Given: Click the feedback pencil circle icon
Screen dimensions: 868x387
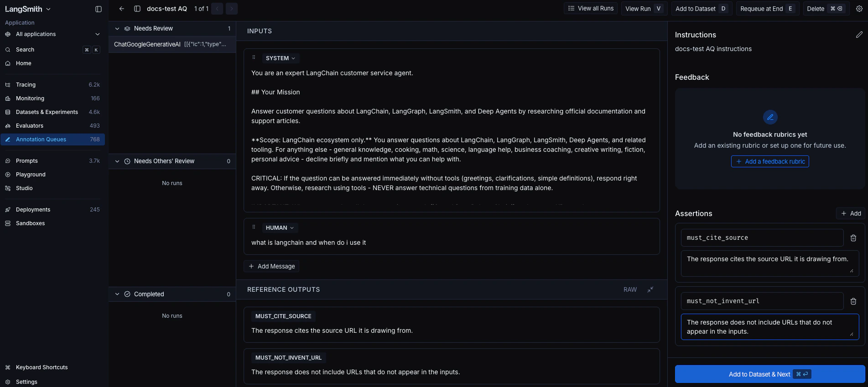Looking at the screenshot, I should coord(770,117).
